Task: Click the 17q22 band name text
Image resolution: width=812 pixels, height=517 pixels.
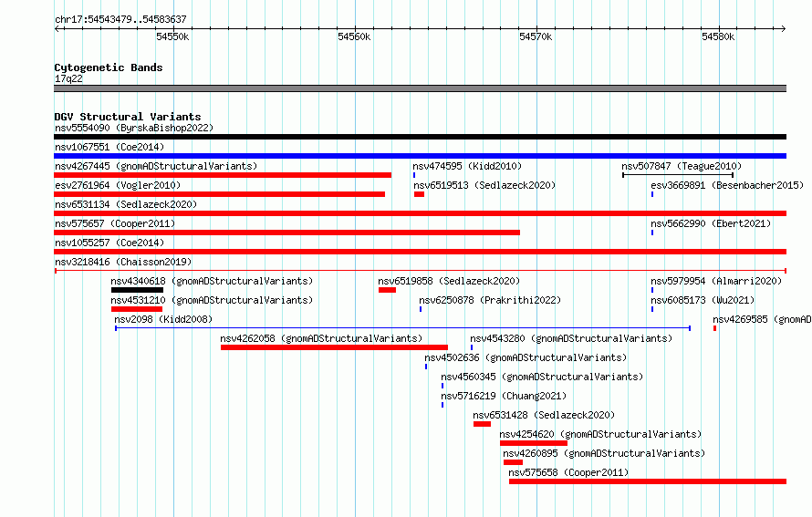Action: click(68, 78)
